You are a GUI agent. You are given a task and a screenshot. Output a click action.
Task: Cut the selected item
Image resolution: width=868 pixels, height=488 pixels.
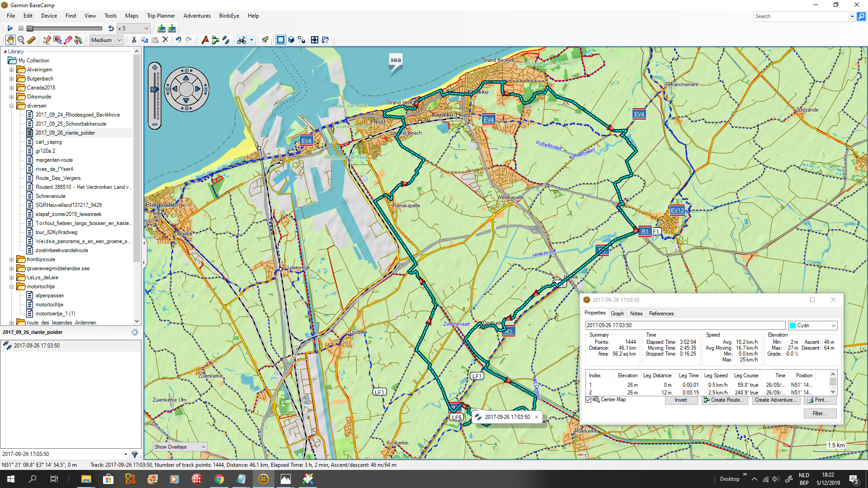tap(134, 40)
